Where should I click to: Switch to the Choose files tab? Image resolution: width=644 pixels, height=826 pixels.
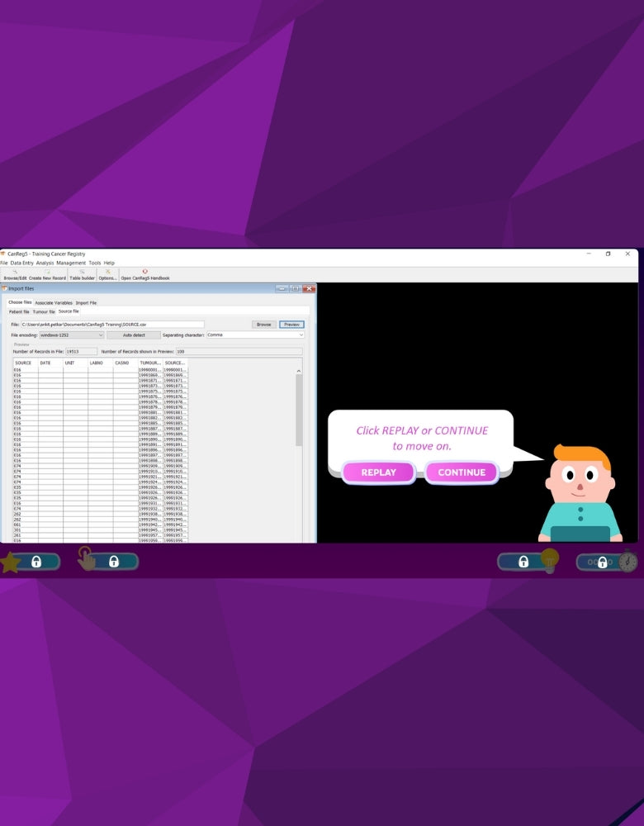(20, 302)
